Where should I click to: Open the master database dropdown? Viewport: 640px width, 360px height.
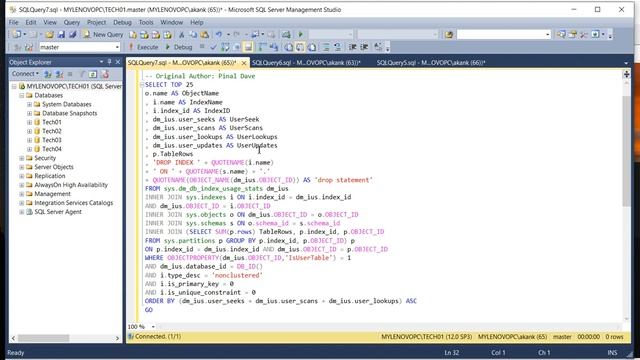pos(117,47)
